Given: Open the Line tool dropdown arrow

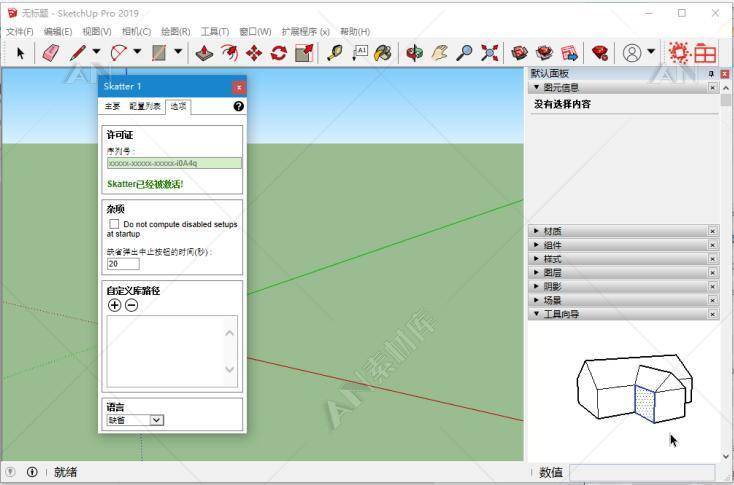Looking at the screenshot, I should pos(96,51).
